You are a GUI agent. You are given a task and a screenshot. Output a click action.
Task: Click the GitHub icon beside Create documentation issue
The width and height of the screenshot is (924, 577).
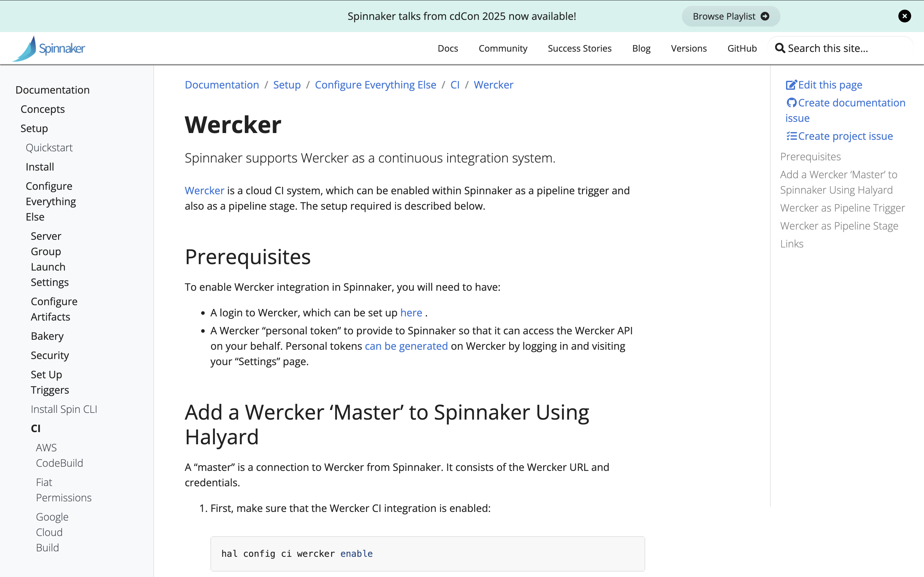click(x=792, y=102)
